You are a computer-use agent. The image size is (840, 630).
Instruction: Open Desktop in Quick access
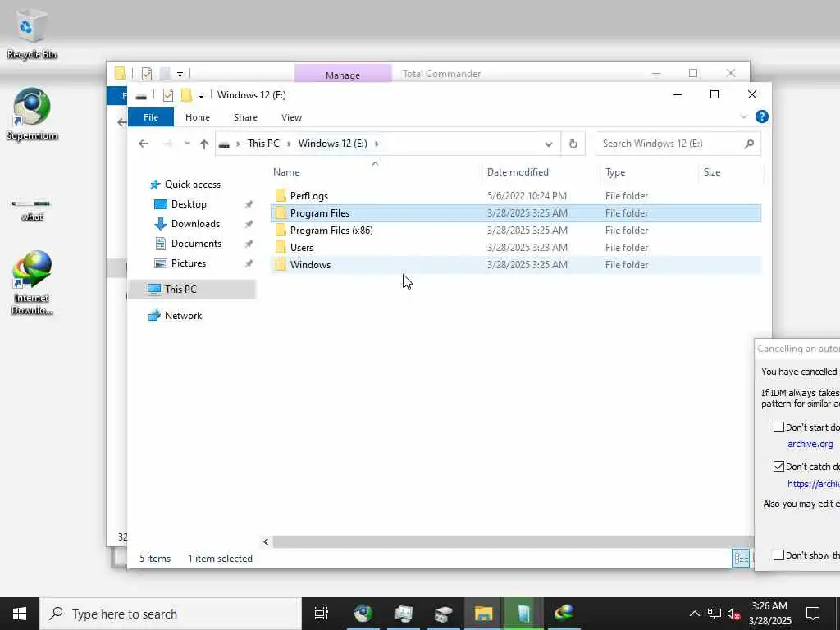189,204
